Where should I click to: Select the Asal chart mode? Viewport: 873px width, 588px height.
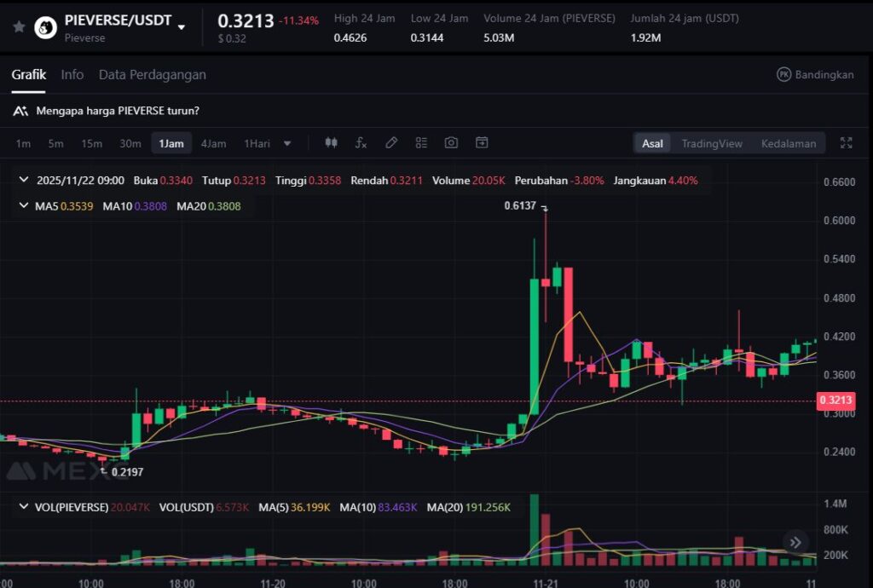coord(652,143)
